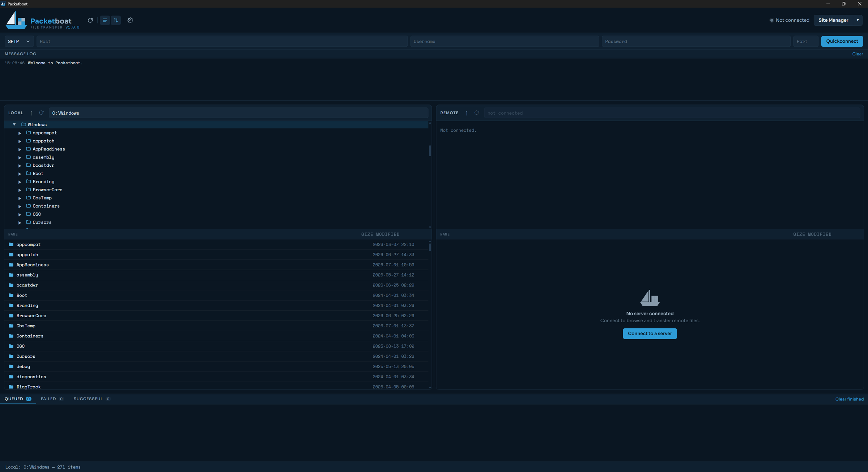Select the CbsTemp row in file list
The width and height of the screenshot is (868, 472).
tap(216, 326)
